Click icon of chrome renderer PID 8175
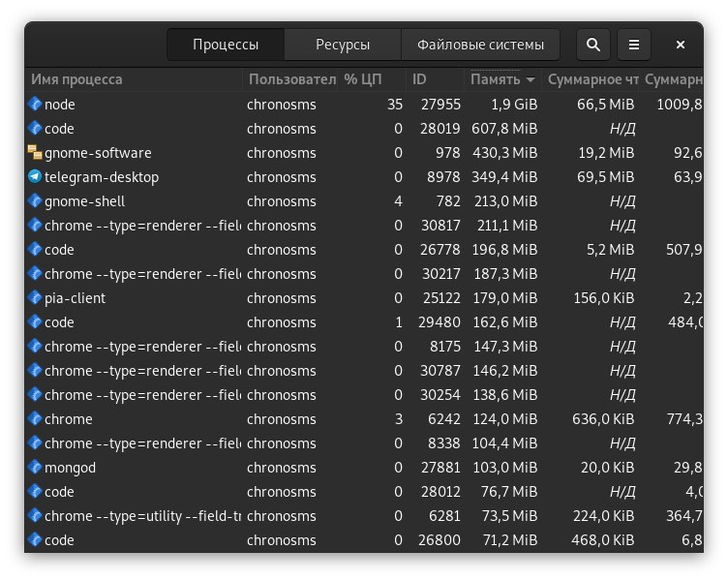 click(35, 346)
